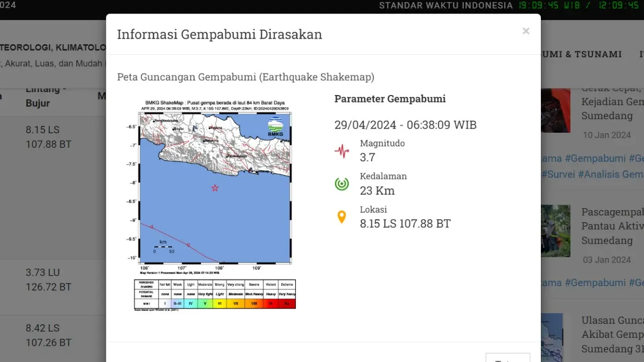Open the Pascagempa article thumbnail
The image size is (644, 362).
click(555, 231)
